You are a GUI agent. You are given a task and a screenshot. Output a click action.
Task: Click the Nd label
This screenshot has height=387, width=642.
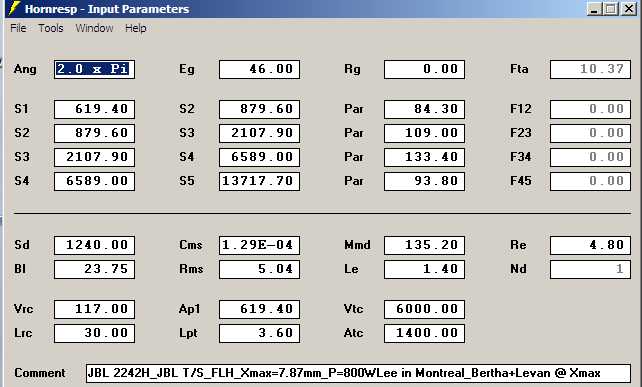pos(518,269)
